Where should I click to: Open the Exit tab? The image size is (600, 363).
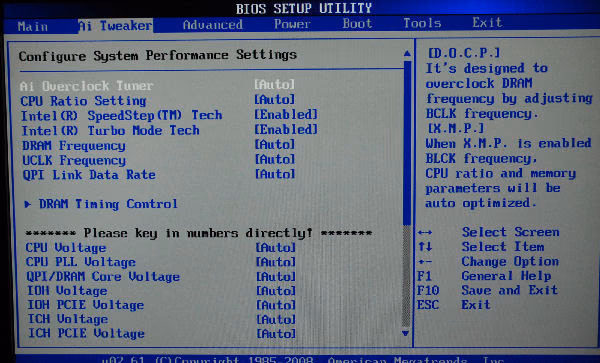click(487, 22)
